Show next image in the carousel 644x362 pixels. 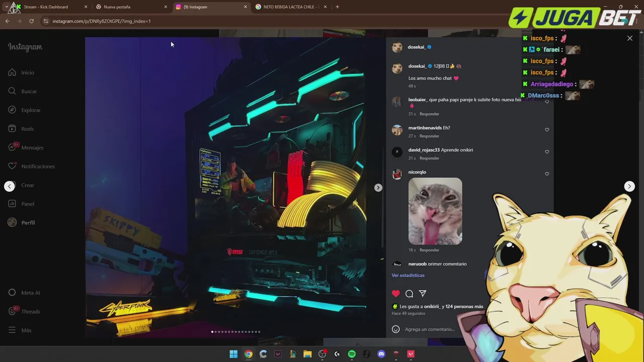click(x=378, y=188)
